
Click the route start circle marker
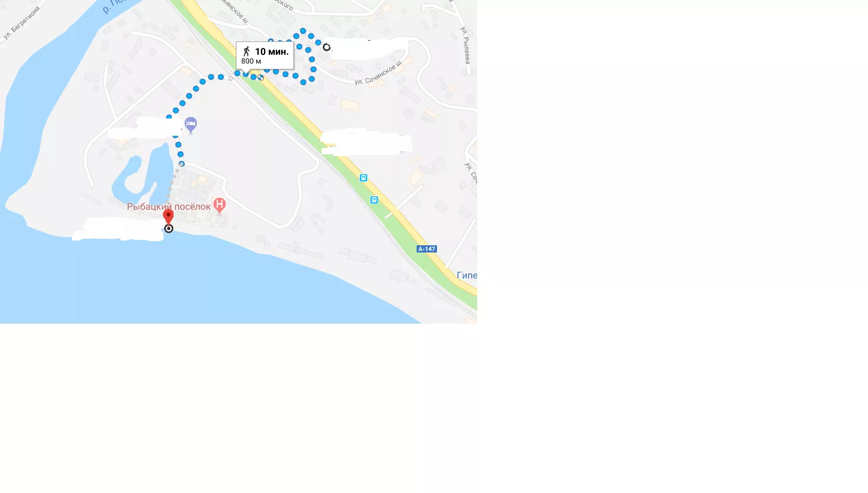tap(326, 47)
